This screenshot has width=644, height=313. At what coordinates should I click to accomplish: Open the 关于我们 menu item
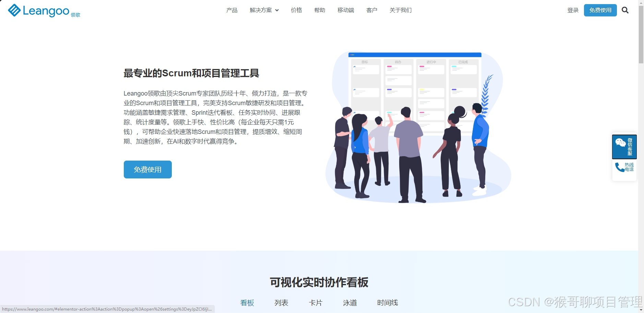tap(401, 10)
